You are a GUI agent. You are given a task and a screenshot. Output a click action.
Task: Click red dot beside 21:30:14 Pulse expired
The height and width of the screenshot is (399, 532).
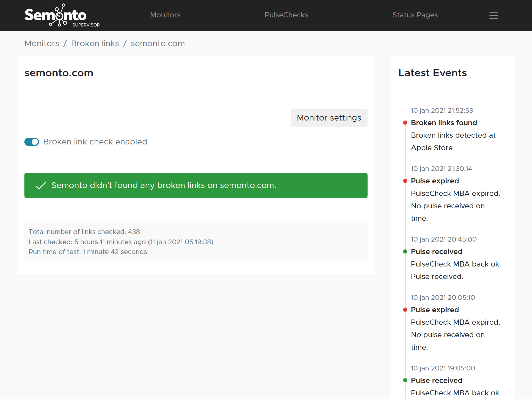tap(405, 181)
